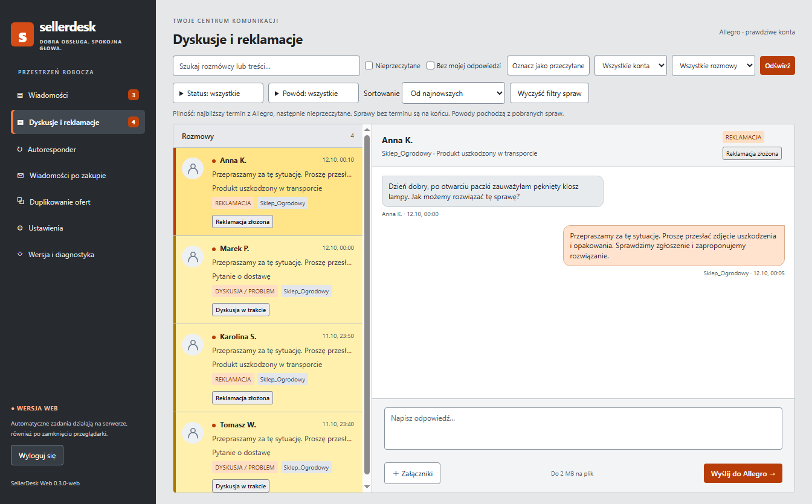Image resolution: width=812 pixels, height=504 pixels.
Task: Click REKLAMACJA tag in Anna K. row
Action: (233, 203)
